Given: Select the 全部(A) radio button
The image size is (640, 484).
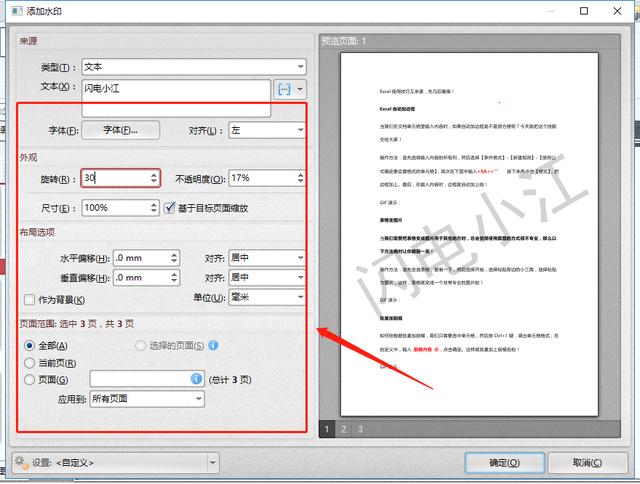Looking at the screenshot, I should coord(29,346).
